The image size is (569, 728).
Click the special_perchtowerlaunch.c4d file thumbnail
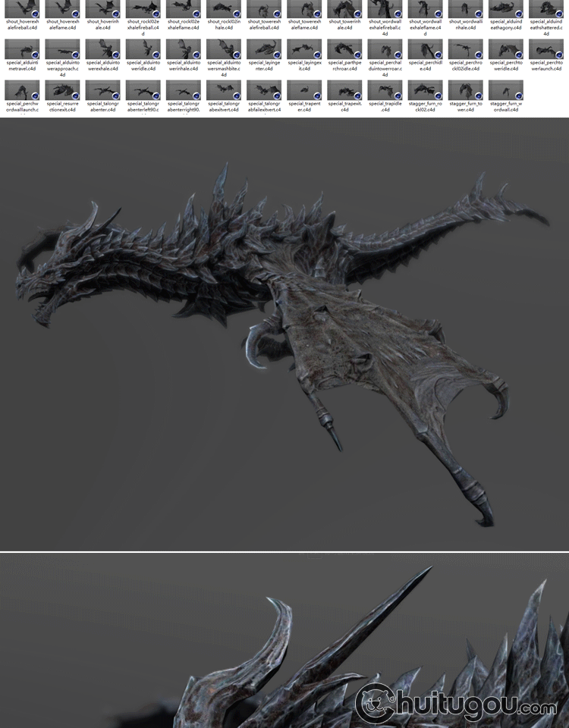pos(546,49)
